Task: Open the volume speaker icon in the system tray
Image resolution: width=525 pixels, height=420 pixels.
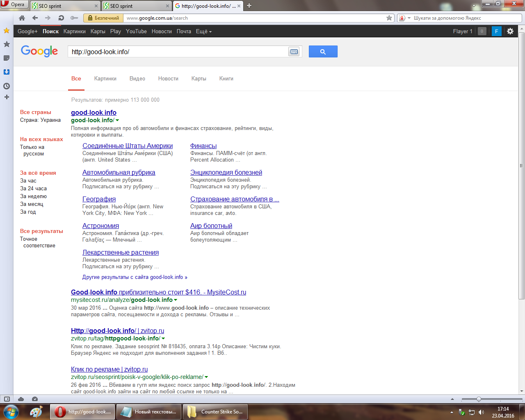Action: pyautogui.click(x=482, y=412)
